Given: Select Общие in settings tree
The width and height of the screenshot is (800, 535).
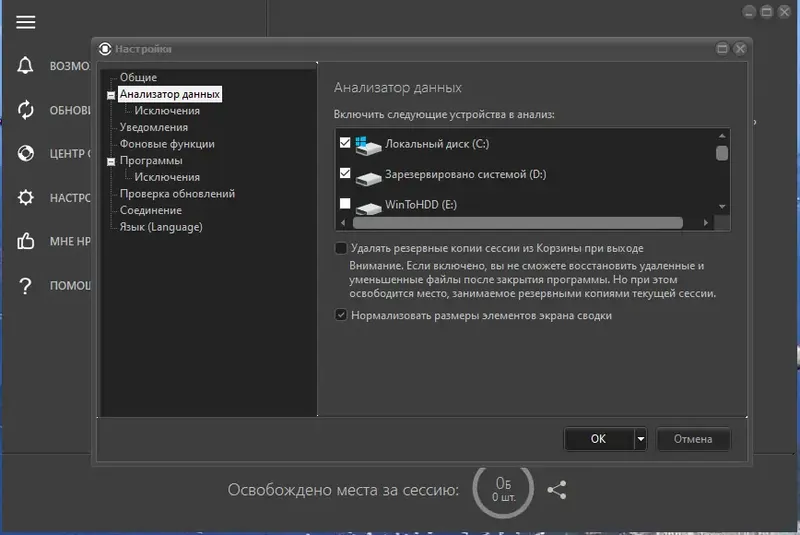Looking at the screenshot, I should [138, 78].
